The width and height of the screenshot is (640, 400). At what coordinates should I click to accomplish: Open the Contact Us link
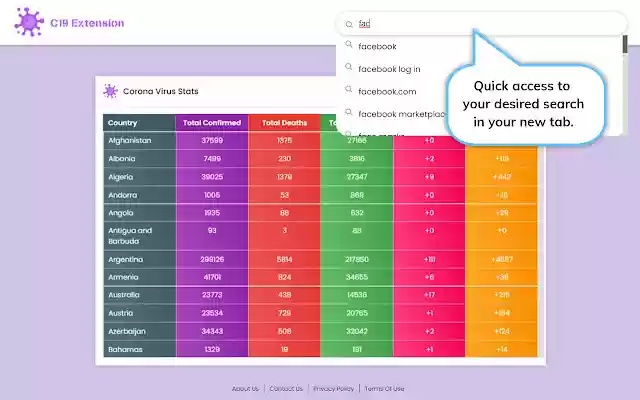tap(286, 389)
